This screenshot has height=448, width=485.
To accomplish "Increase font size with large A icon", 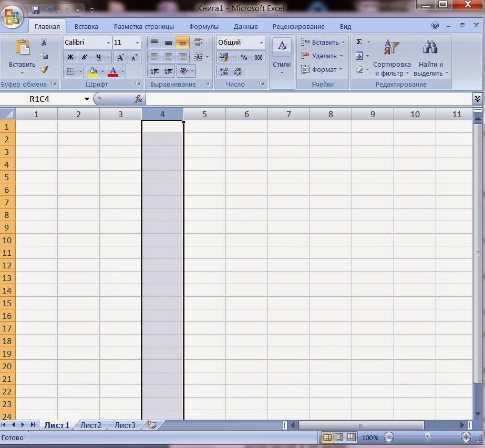I will coord(120,57).
